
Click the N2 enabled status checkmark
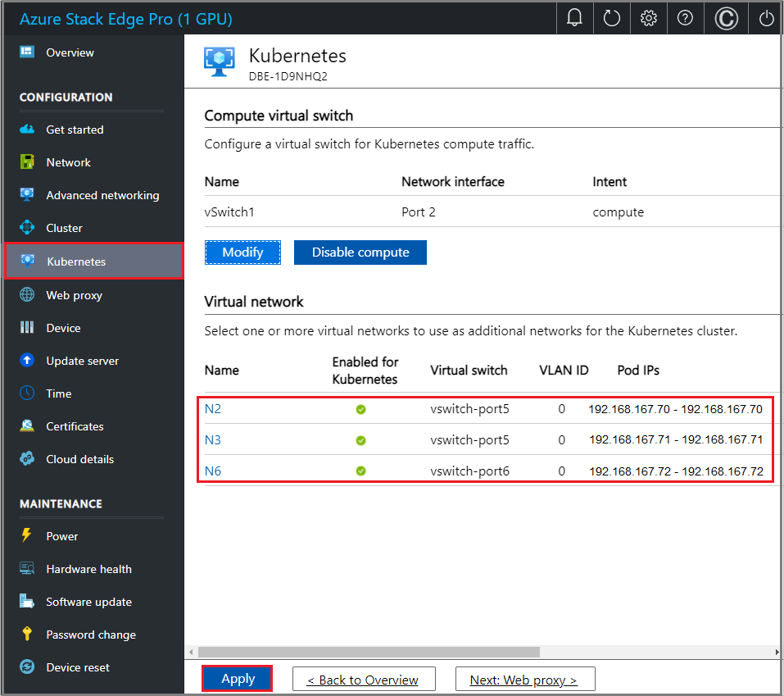(360, 409)
